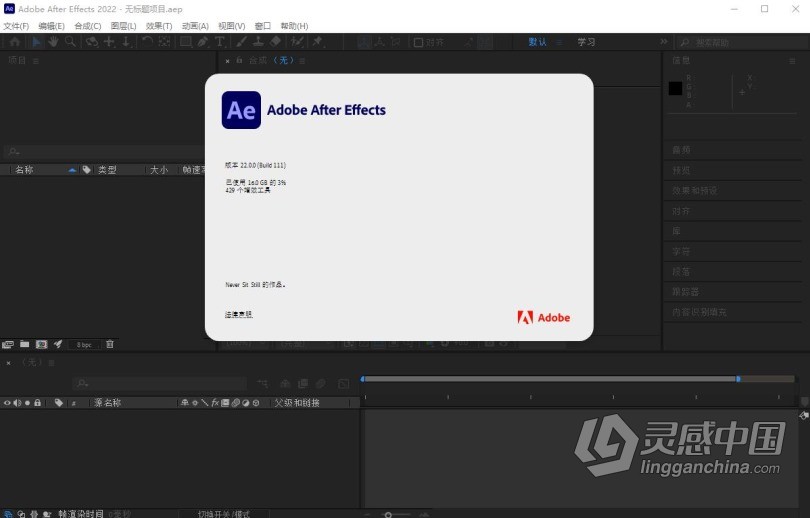This screenshot has width=810, height=518.
Task: Click the work area end handle in timeline
Action: coord(738,379)
